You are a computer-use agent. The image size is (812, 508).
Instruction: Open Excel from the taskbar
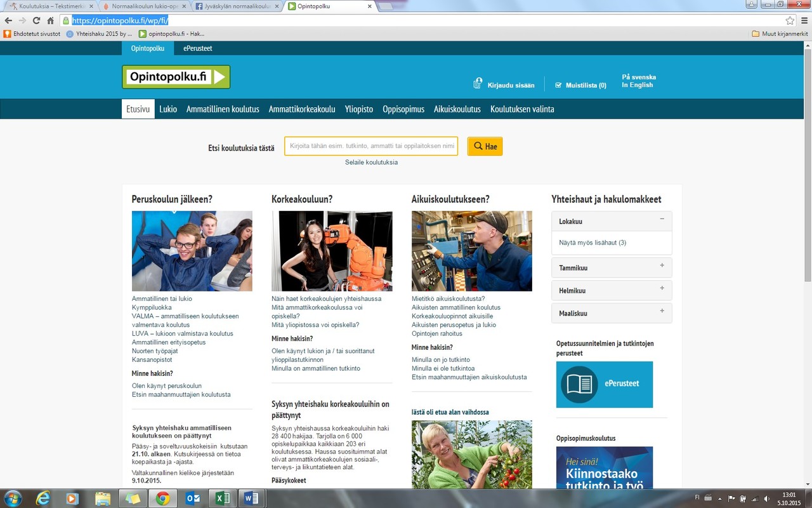coord(222,498)
